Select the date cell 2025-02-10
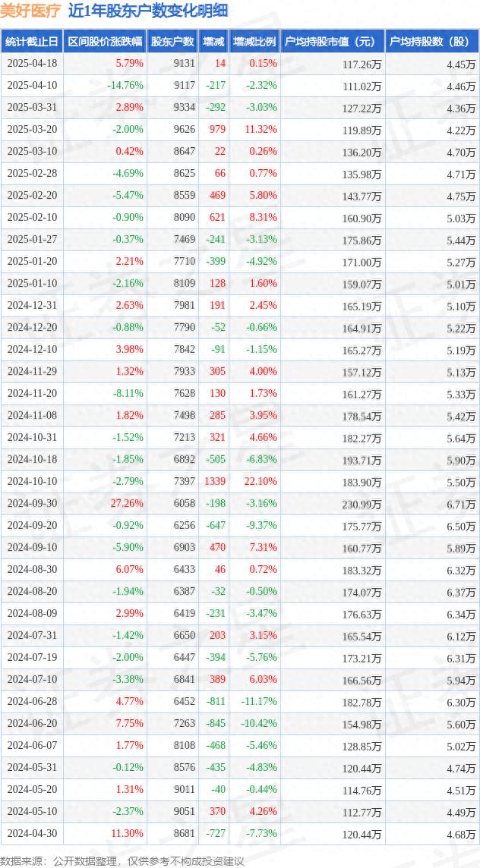Screen dimensions: 480x868 point(32,218)
